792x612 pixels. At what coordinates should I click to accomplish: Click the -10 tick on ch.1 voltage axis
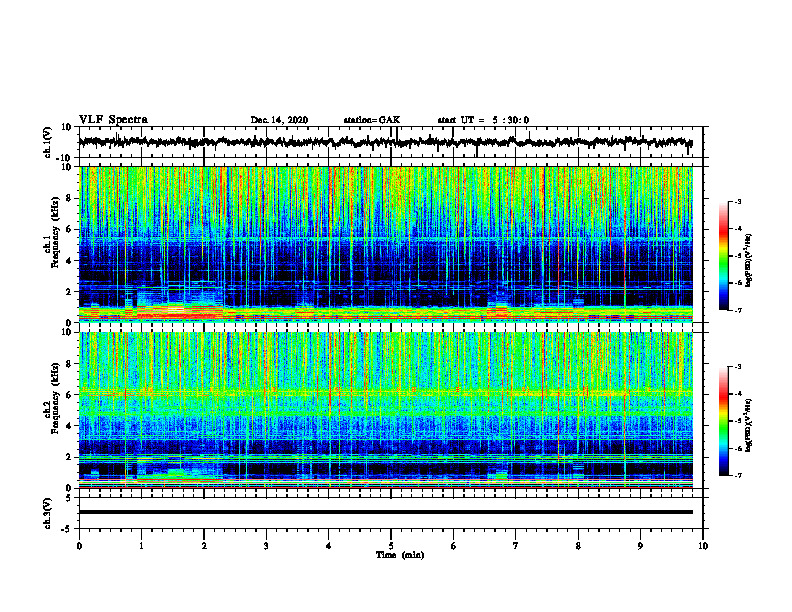click(x=65, y=158)
